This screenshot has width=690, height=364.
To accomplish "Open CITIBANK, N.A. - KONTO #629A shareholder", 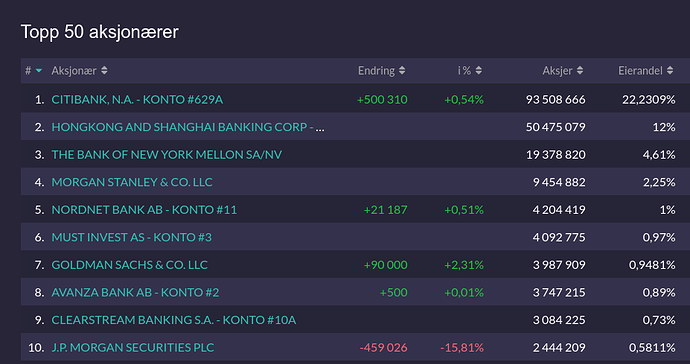I will tap(137, 100).
